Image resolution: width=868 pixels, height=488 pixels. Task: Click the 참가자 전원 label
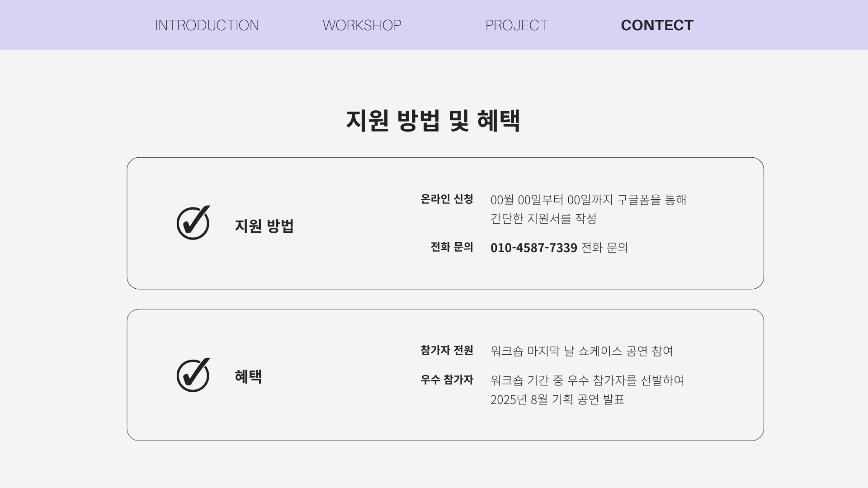click(x=447, y=350)
